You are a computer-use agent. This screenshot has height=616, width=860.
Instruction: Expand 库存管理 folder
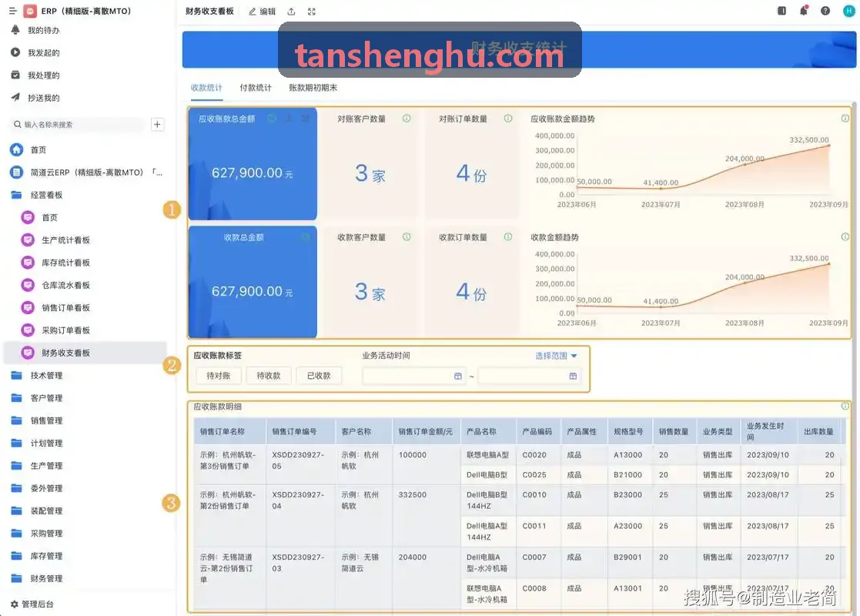point(37,556)
